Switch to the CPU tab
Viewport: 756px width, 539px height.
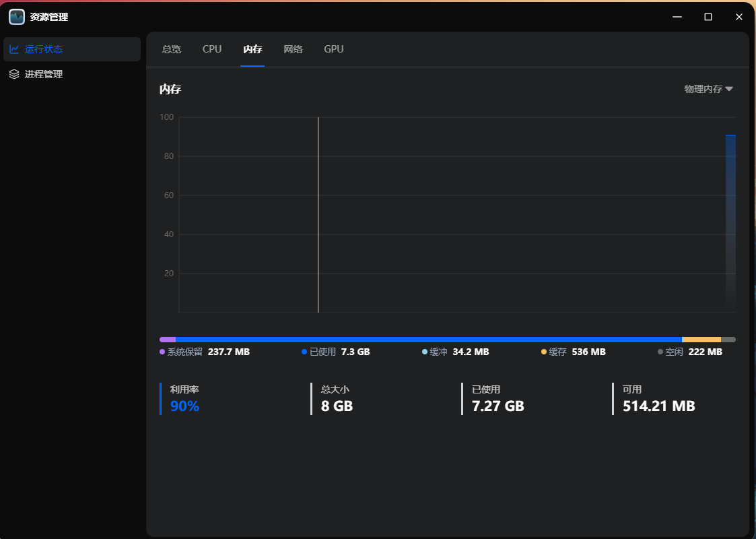pyautogui.click(x=211, y=49)
